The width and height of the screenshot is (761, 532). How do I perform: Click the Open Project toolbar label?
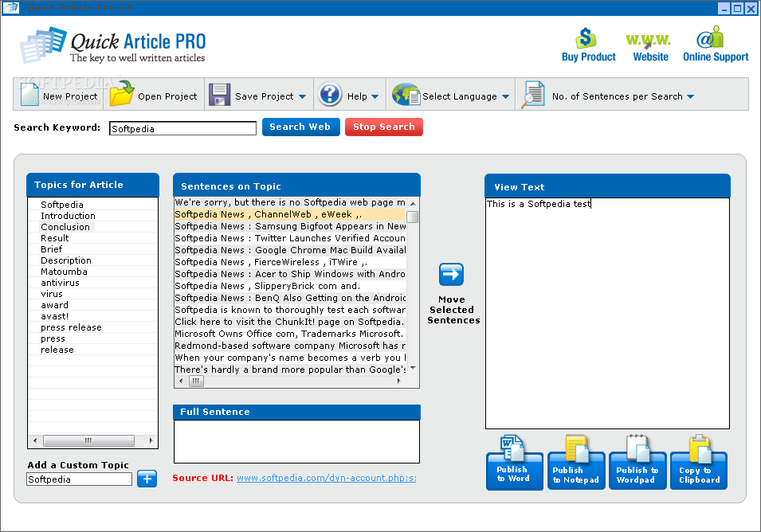click(167, 96)
